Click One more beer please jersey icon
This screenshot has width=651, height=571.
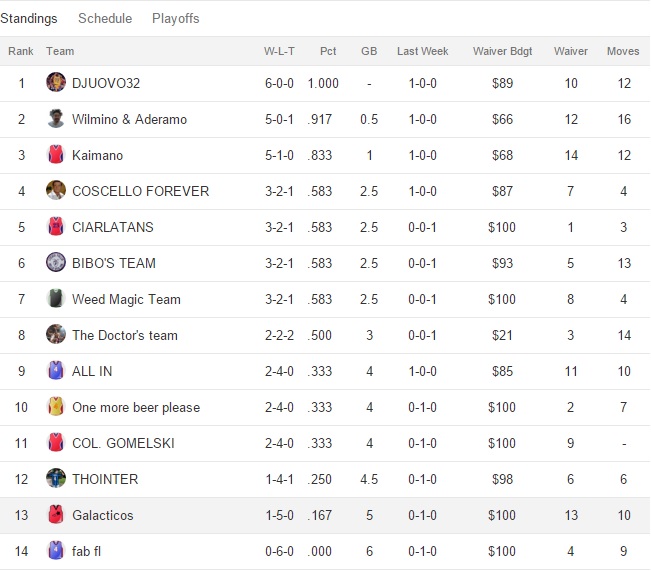56,407
